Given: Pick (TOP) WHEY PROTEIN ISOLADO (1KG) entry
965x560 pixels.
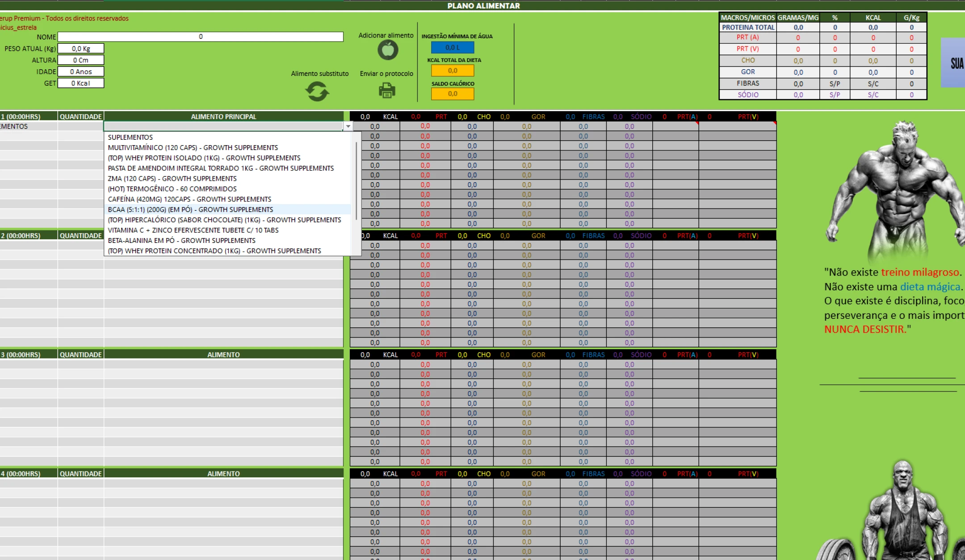Looking at the screenshot, I should tap(204, 158).
